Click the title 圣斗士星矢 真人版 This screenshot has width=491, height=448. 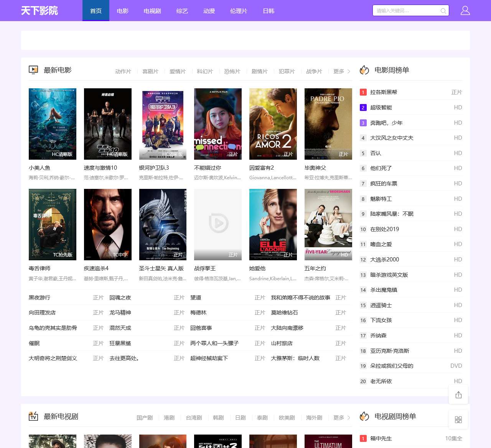(161, 268)
